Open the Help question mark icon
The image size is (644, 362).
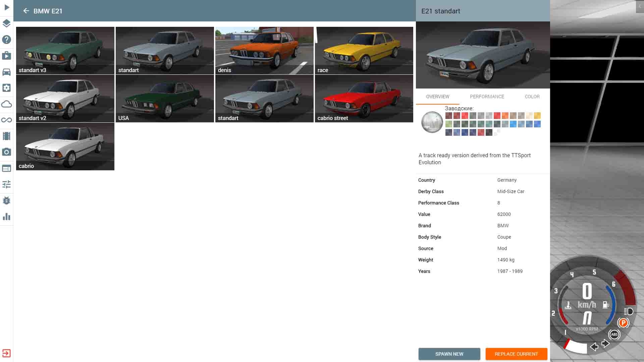[x=6, y=40]
